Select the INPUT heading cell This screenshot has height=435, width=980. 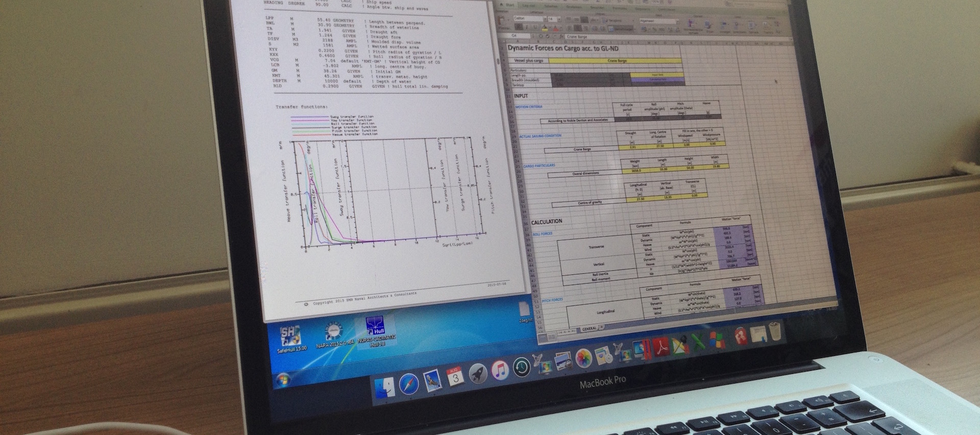(x=521, y=96)
